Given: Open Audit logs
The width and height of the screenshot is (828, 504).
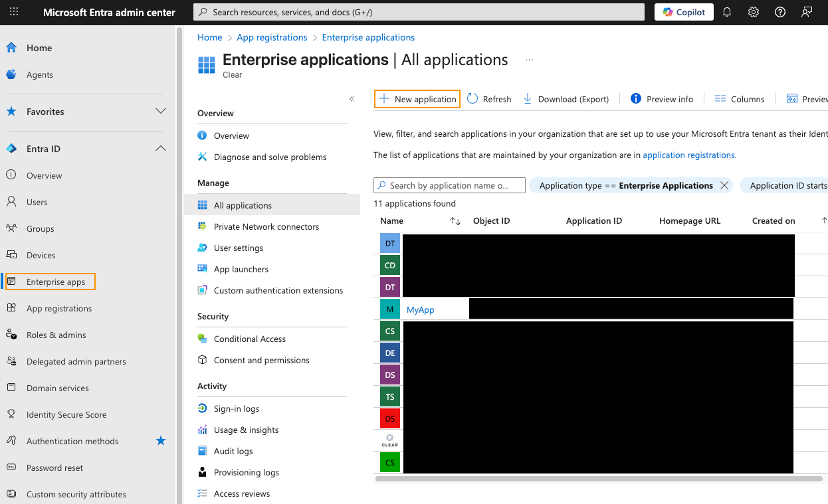Looking at the screenshot, I should tap(233, 451).
